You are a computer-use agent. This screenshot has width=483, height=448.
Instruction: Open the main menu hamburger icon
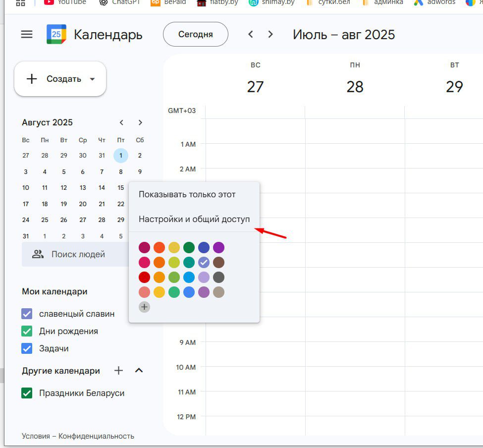click(27, 34)
